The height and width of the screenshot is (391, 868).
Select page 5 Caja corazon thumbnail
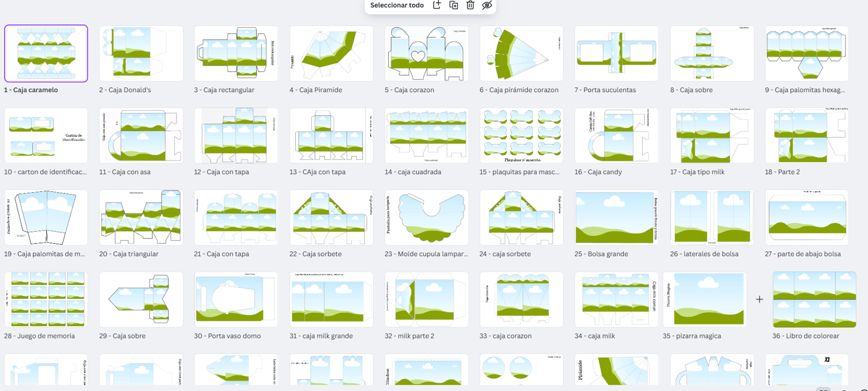[426, 53]
